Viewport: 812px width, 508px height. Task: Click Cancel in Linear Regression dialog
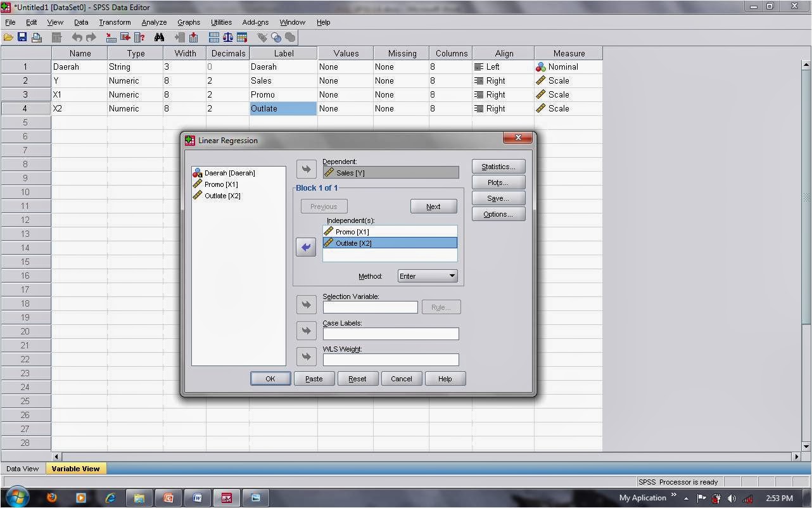tap(402, 379)
